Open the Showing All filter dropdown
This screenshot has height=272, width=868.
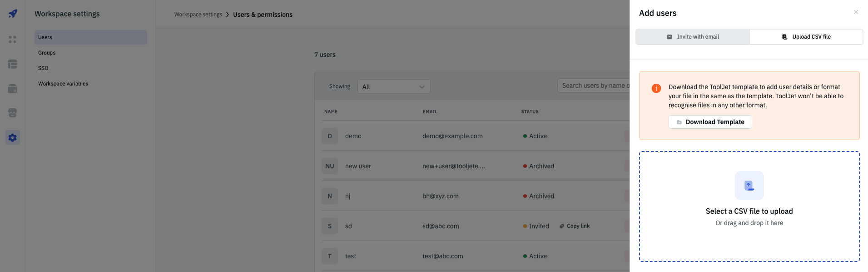(393, 87)
